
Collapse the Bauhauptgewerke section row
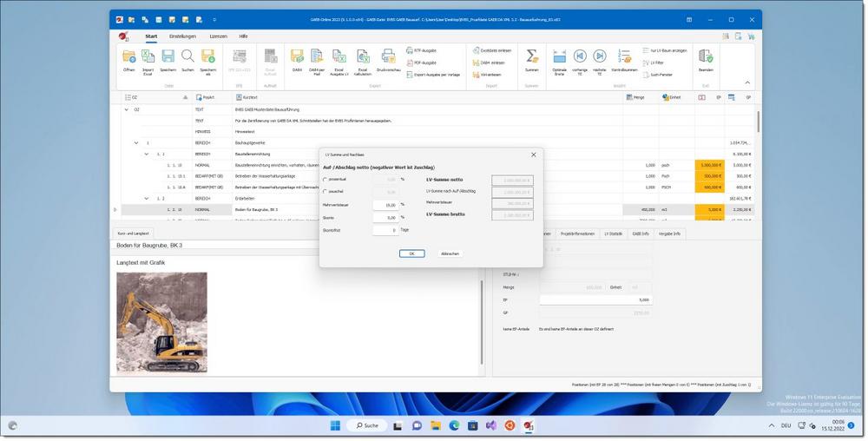(136, 142)
